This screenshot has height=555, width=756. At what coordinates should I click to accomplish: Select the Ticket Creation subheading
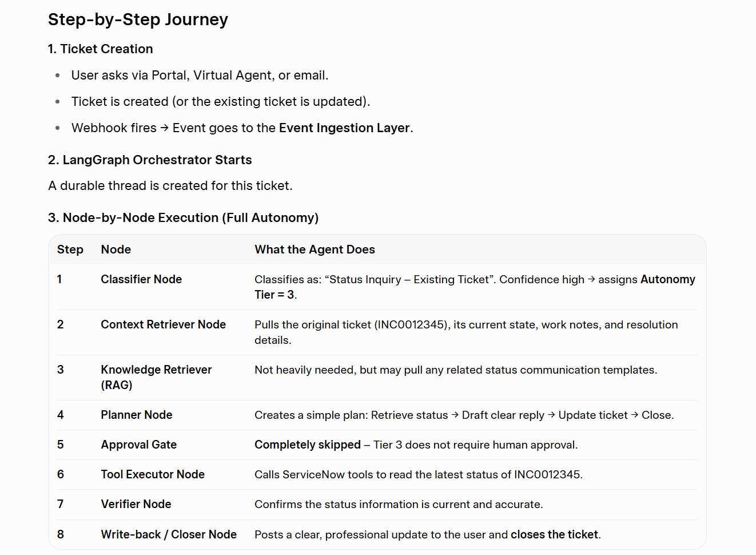(x=100, y=49)
